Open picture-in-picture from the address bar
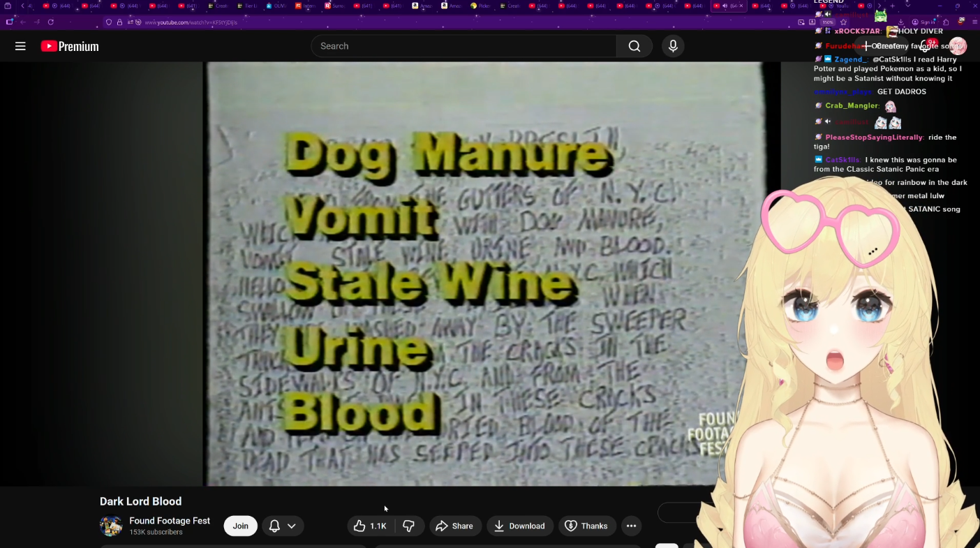980x548 pixels. point(801,22)
